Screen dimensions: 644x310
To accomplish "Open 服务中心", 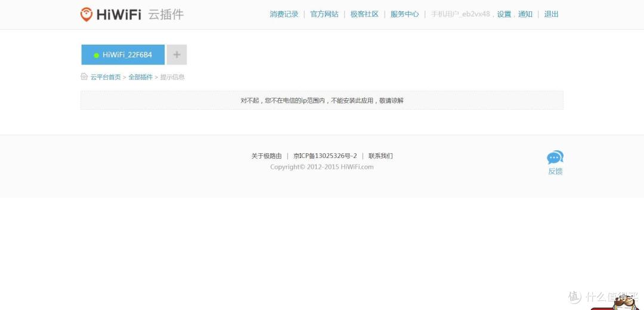I will (x=404, y=14).
